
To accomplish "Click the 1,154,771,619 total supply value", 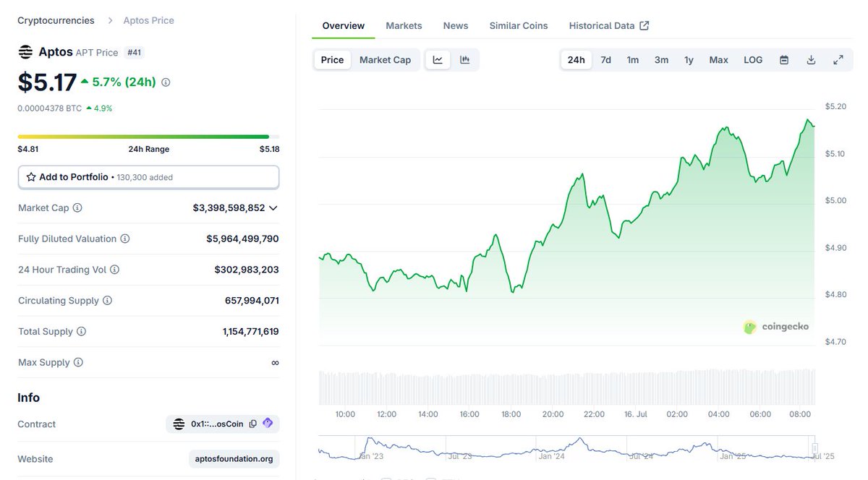I will tap(251, 332).
